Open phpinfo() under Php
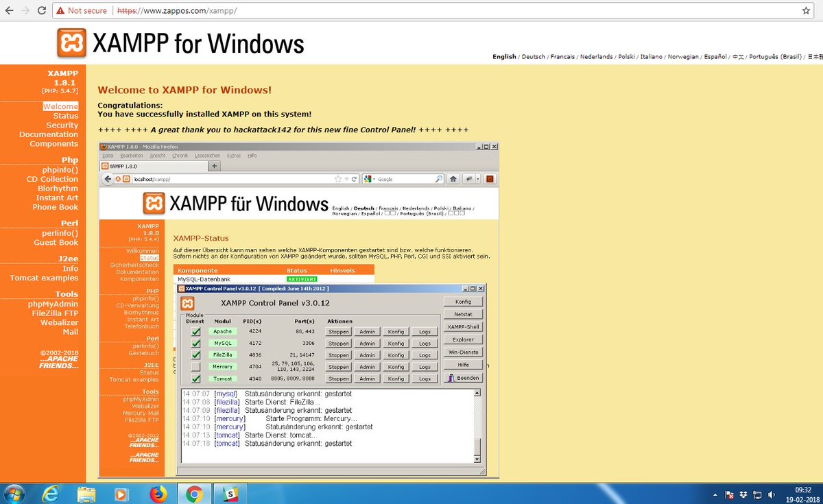The image size is (823, 504). point(60,170)
